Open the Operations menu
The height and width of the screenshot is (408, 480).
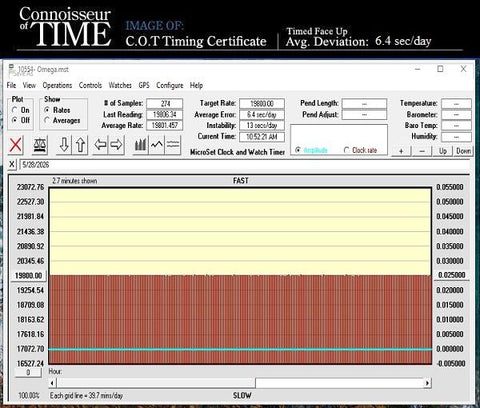(57, 85)
